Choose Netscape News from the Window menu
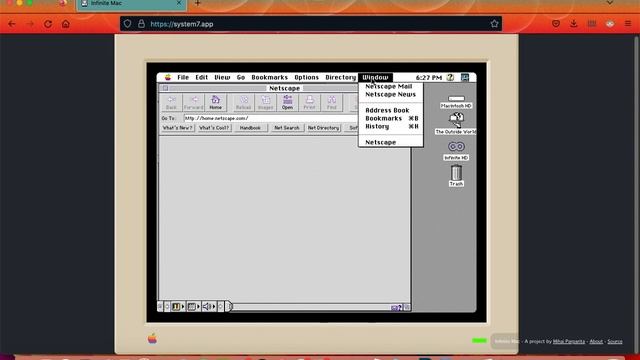640x360 pixels. (390, 94)
